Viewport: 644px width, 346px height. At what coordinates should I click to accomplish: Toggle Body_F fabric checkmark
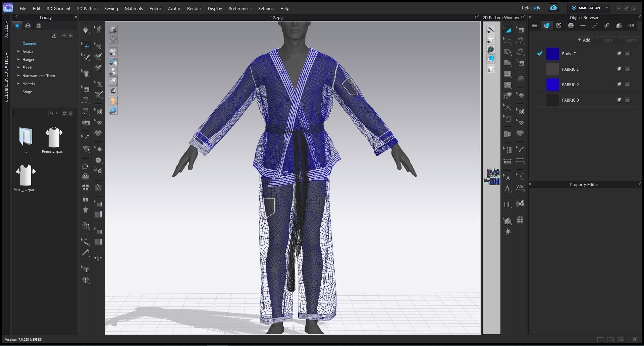pyautogui.click(x=540, y=54)
